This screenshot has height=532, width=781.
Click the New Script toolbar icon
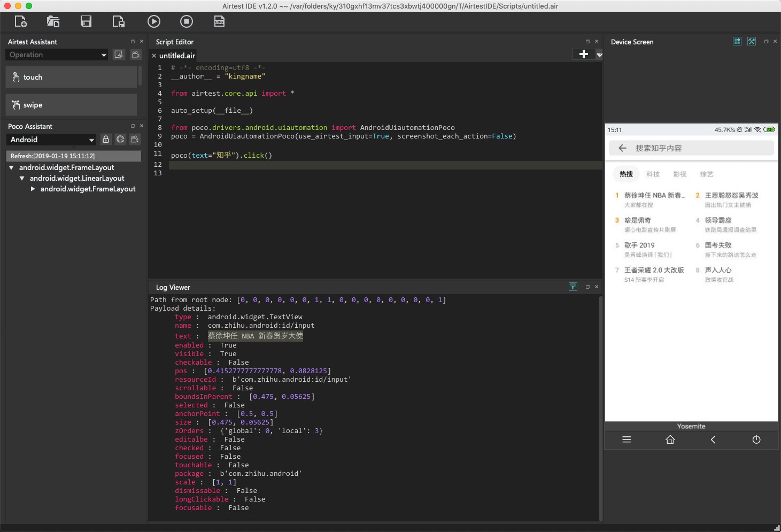tap(20, 21)
